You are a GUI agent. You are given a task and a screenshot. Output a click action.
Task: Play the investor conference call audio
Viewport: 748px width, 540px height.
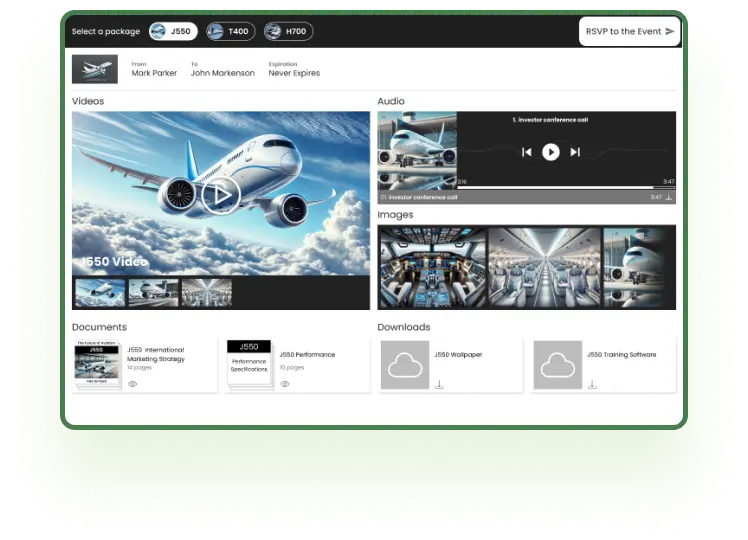pos(550,152)
